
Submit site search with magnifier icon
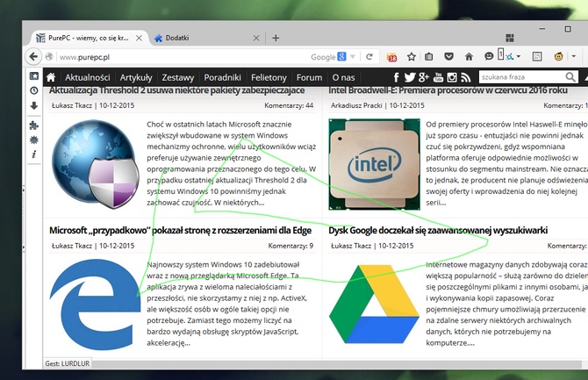point(570,77)
